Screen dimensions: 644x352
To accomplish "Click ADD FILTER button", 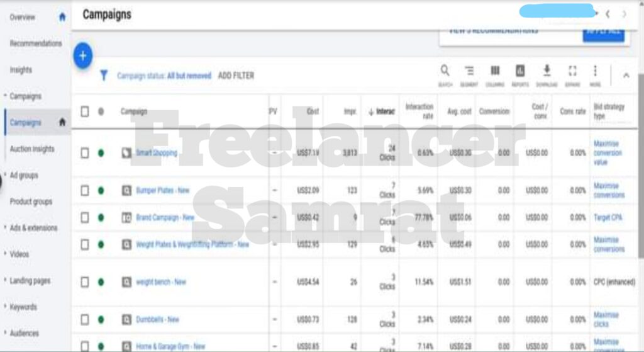I will [236, 76].
